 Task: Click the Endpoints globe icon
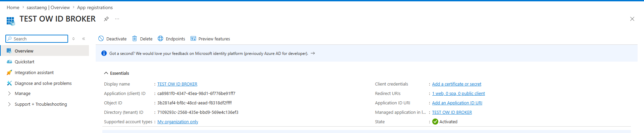tap(160, 39)
